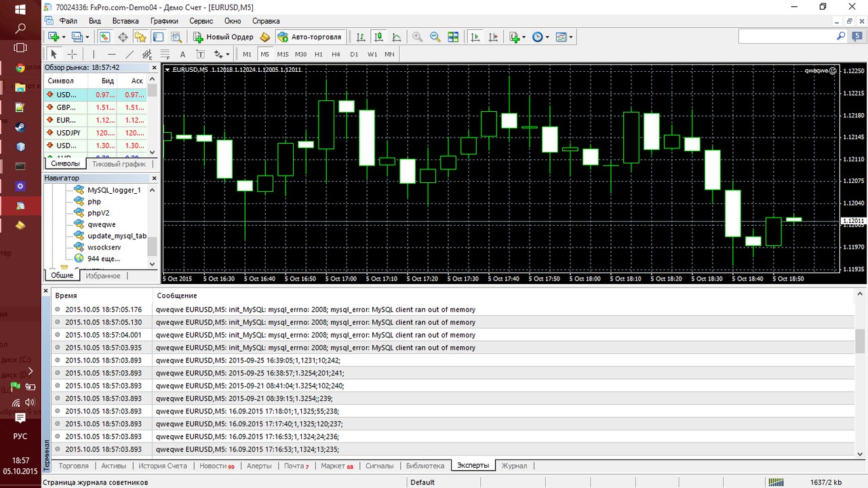Click the tile windows icon
The width and height of the screenshot is (868, 488).
coord(453,37)
